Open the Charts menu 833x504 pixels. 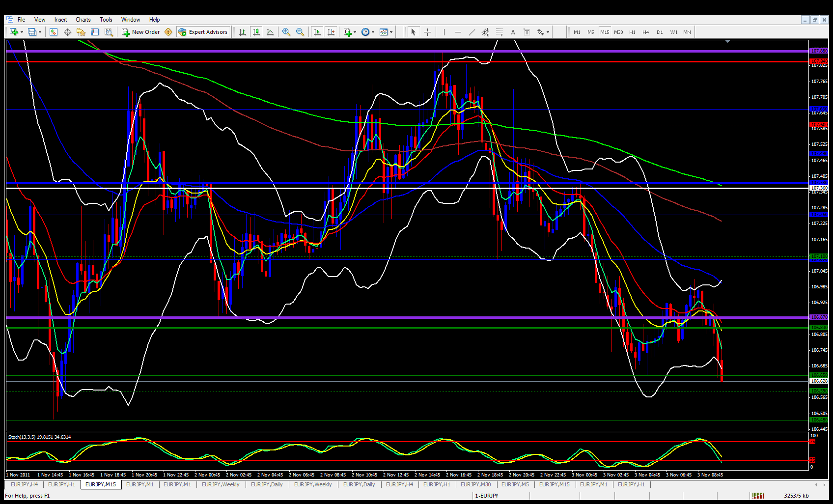[x=83, y=20]
